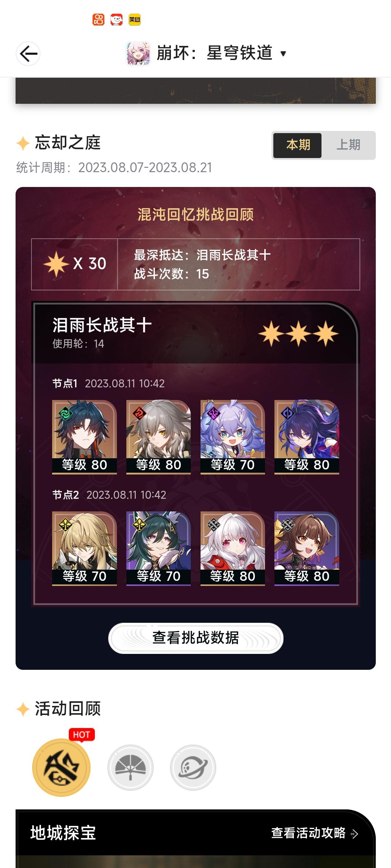Select the grey planet event icon

[193, 767]
